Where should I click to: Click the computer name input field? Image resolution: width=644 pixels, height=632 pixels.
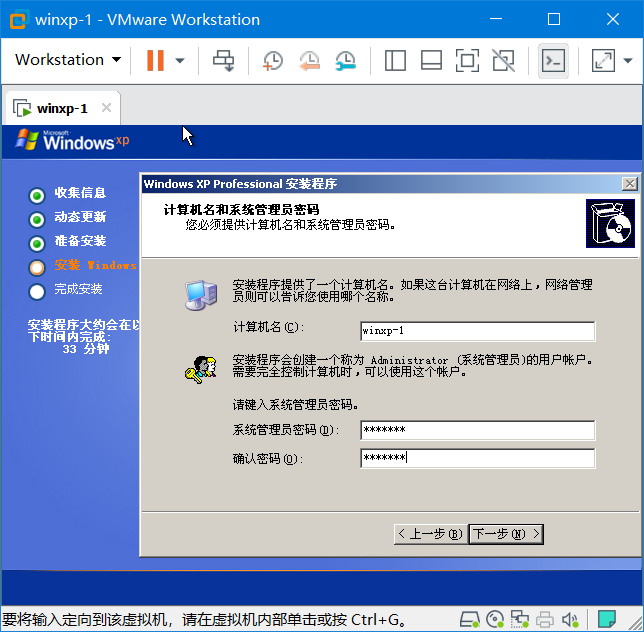[x=477, y=331]
